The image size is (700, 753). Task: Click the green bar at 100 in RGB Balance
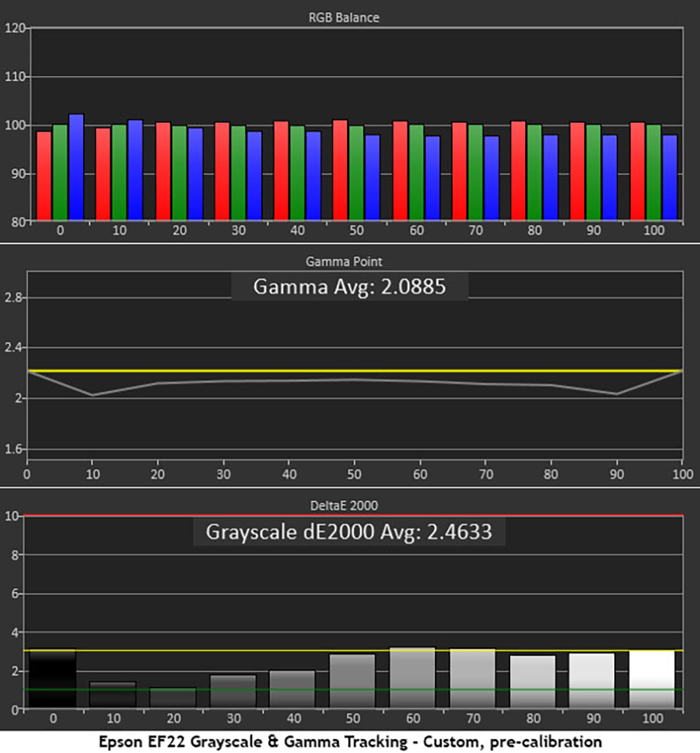pos(653,173)
